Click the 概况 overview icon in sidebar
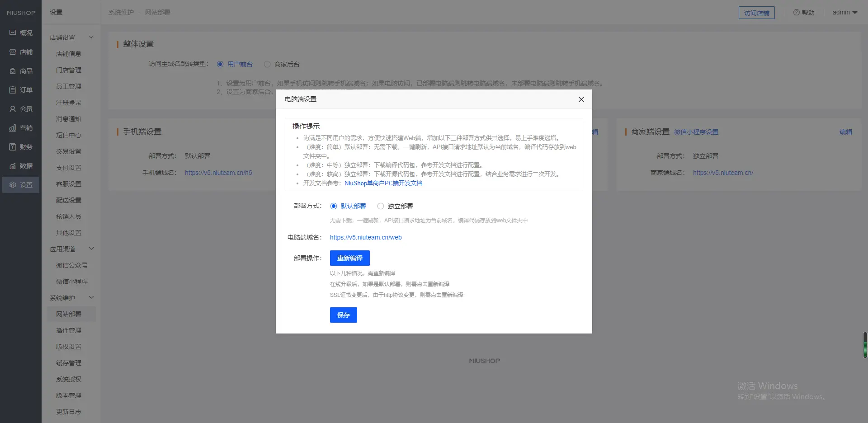The image size is (868, 423). coord(13,33)
